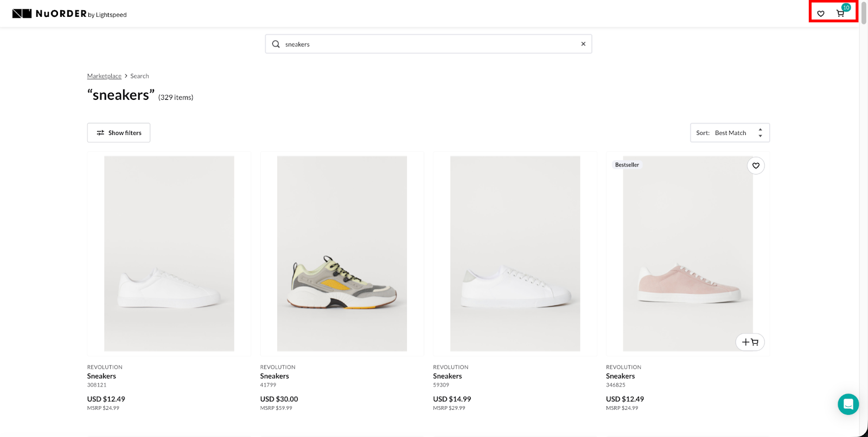Add pink sneaker 346825 to cart

(x=750, y=342)
